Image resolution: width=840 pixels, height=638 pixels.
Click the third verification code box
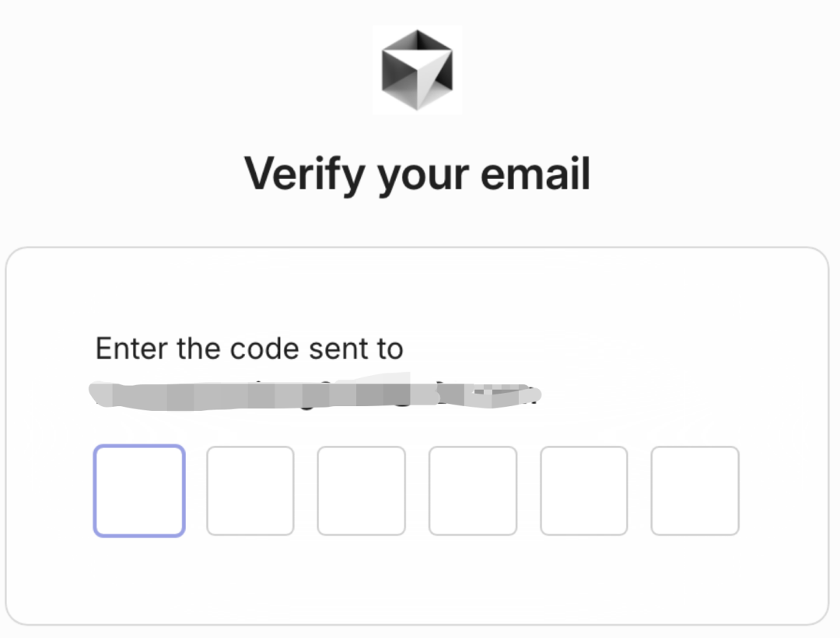click(361, 491)
